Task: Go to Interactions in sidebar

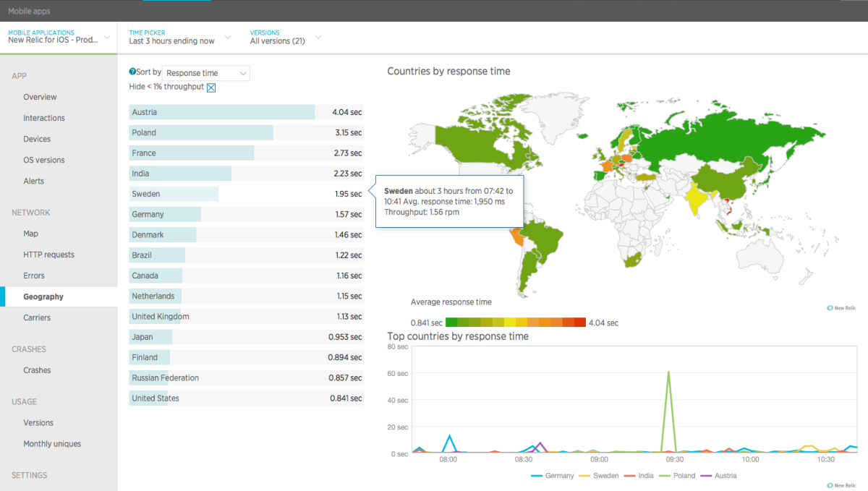Action: [x=44, y=118]
